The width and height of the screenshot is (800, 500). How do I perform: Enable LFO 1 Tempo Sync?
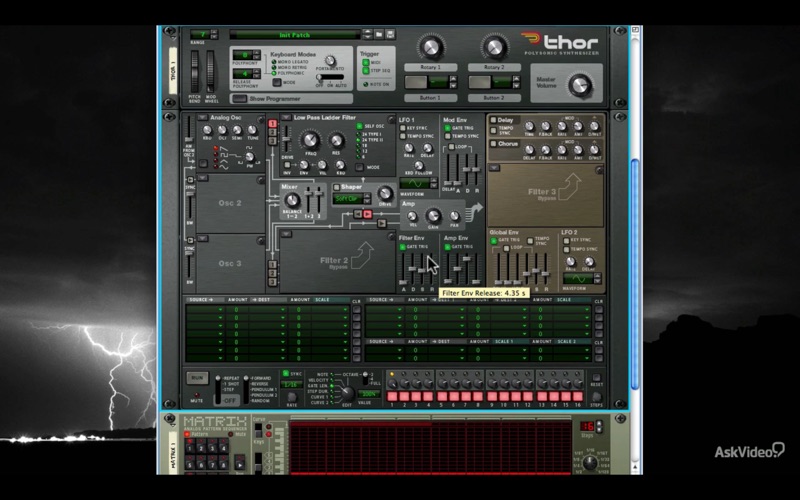click(403, 136)
